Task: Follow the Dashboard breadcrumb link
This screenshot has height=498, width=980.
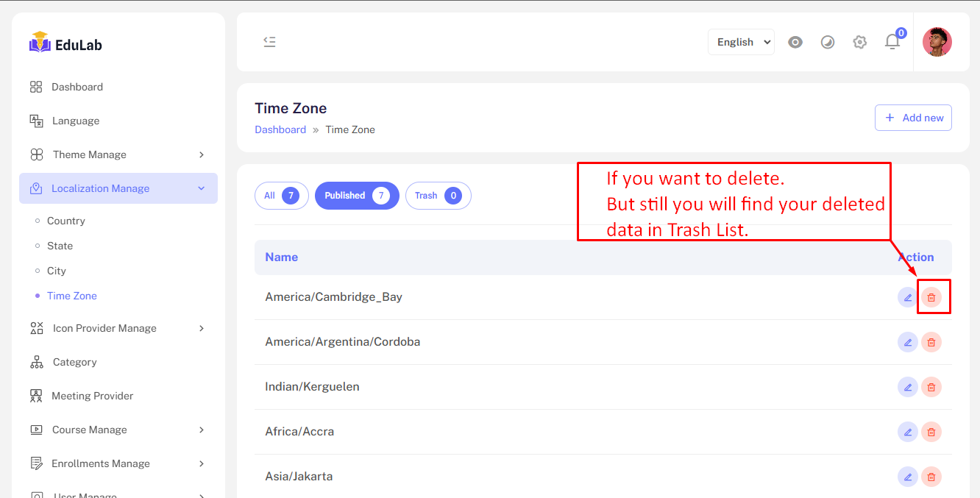Action: coord(280,129)
